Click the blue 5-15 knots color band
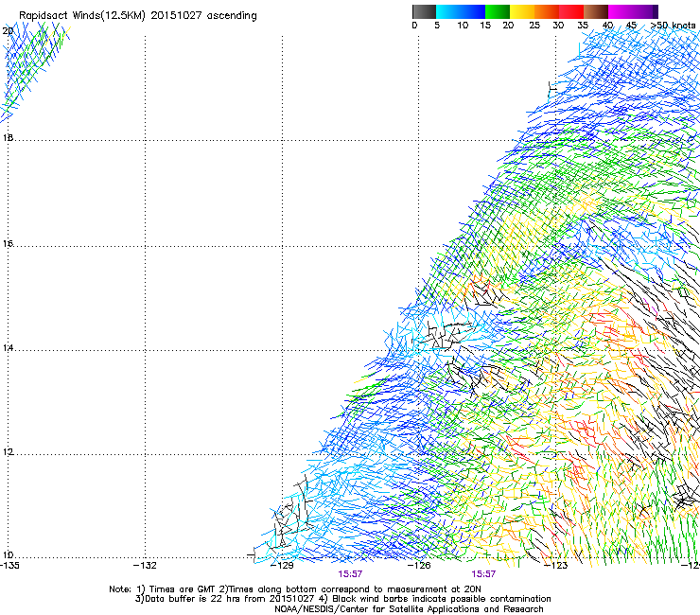 click(461, 11)
